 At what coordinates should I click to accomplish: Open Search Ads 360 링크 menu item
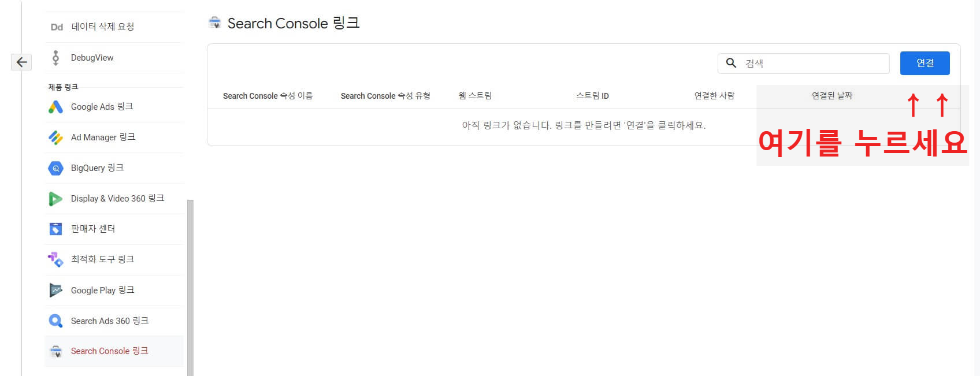(x=114, y=321)
